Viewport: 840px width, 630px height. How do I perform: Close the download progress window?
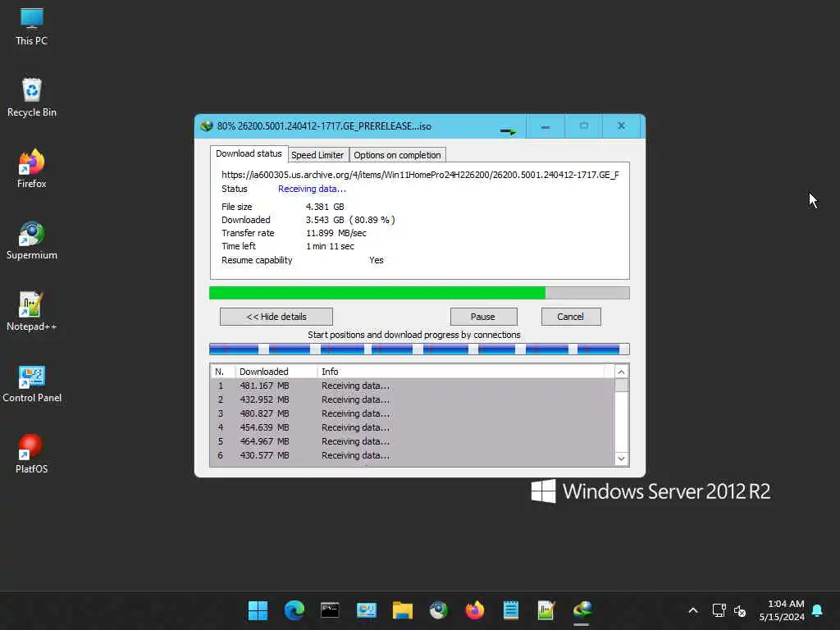(x=622, y=126)
